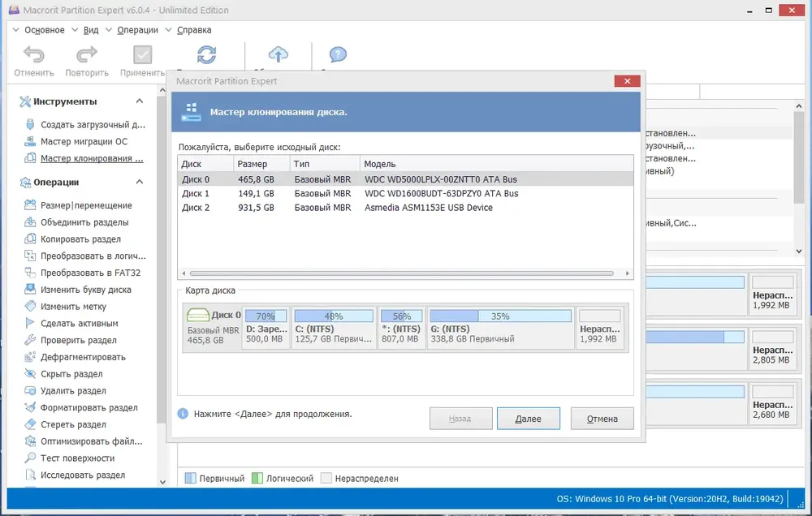Click Размер|перемещение operation icon
Screen dimensions: 812x516
[x=30, y=205]
